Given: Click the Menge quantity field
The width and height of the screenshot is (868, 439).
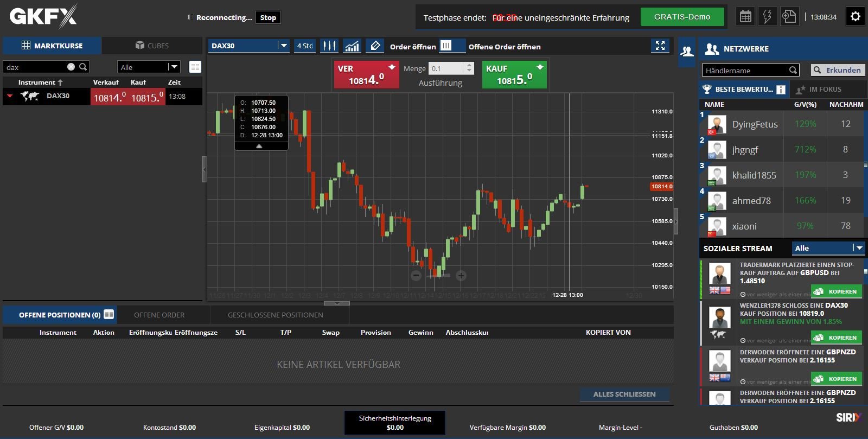Looking at the screenshot, I should [446, 68].
